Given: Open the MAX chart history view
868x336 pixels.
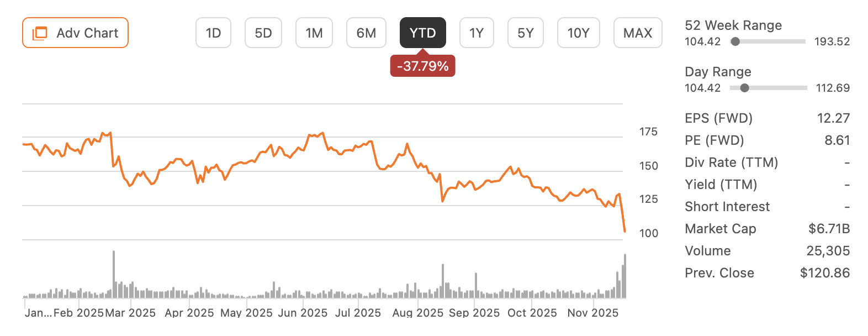Looking at the screenshot, I should [x=638, y=33].
